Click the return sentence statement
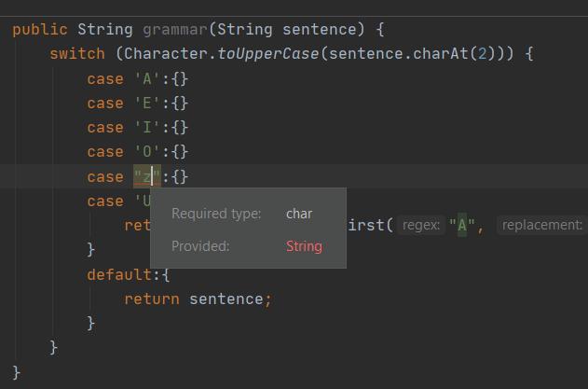 (x=198, y=299)
